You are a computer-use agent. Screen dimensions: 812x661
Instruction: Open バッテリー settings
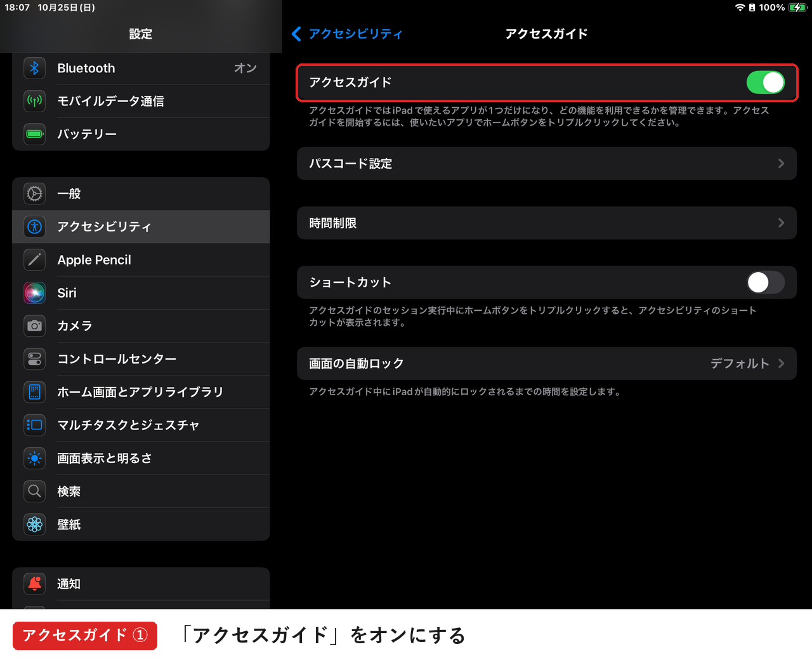pos(141,134)
